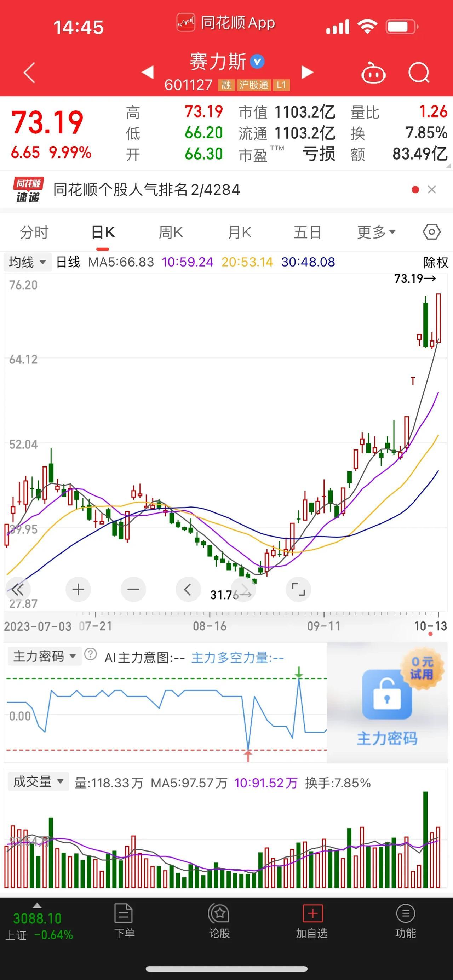
Task: Tap the blue 30:48.08 MA label
Action: [308, 262]
